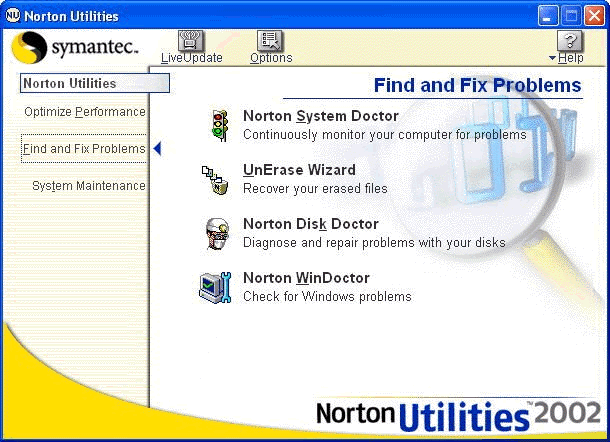Open the Norton Disk Doctor link
The height and width of the screenshot is (442, 610).
pyautogui.click(x=311, y=224)
